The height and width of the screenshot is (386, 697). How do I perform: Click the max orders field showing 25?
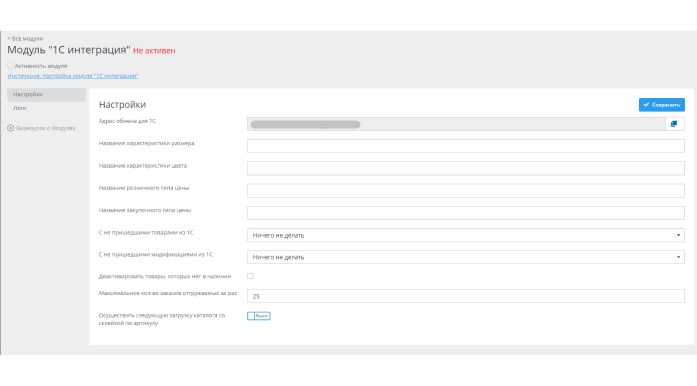coord(466,296)
